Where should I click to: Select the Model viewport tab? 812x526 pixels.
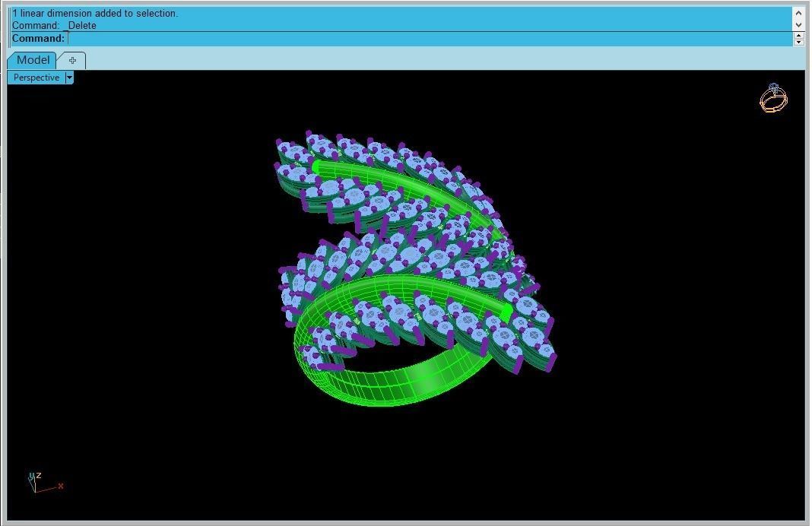32,60
